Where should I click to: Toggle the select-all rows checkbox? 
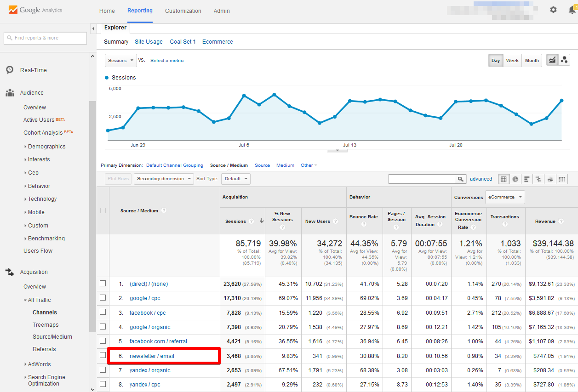coord(103,210)
